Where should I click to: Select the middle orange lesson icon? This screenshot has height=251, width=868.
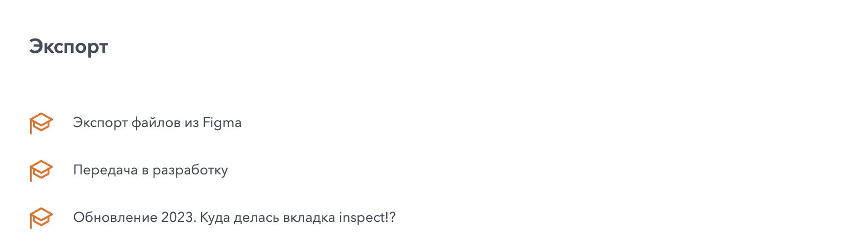pyautogui.click(x=41, y=170)
